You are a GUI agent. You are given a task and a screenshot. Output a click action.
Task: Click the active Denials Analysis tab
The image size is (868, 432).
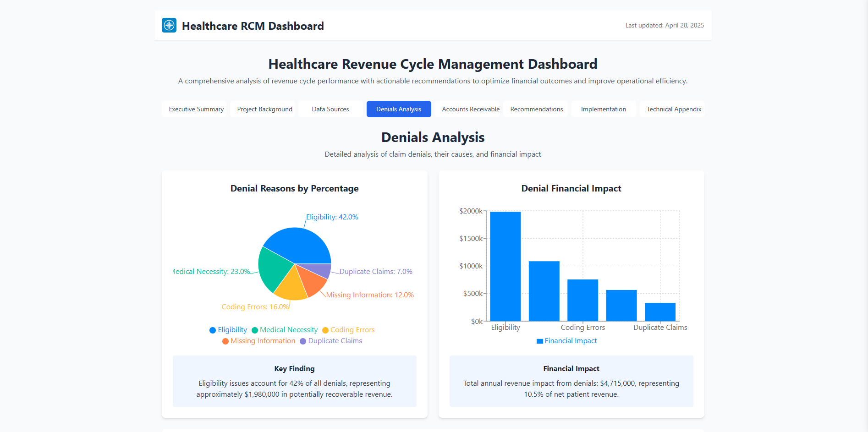click(x=398, y=109)
